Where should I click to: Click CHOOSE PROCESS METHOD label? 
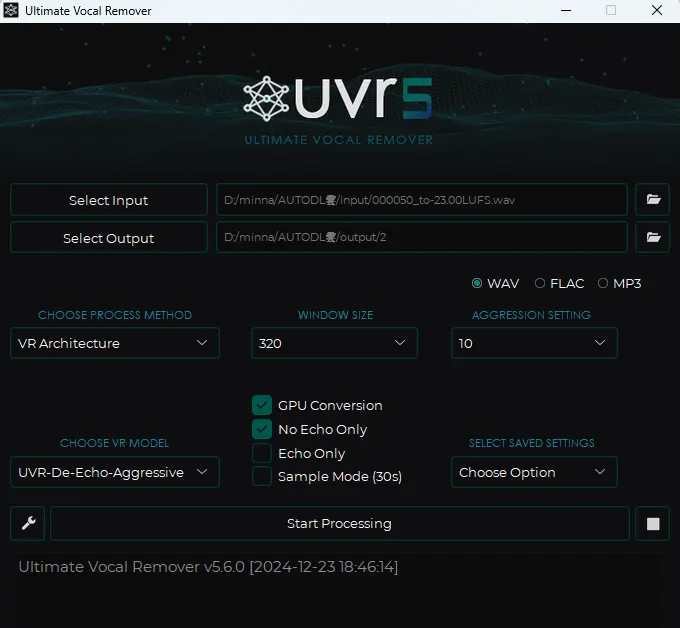115,315
